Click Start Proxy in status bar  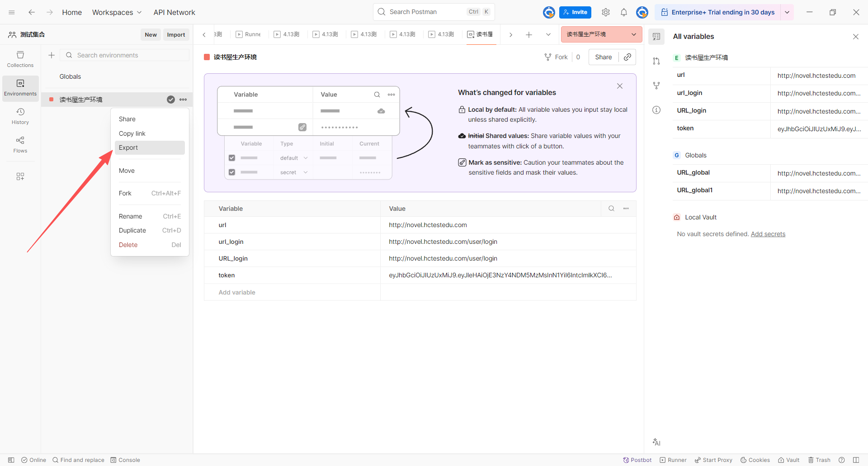pyautogui.click(x=713, y=460)
